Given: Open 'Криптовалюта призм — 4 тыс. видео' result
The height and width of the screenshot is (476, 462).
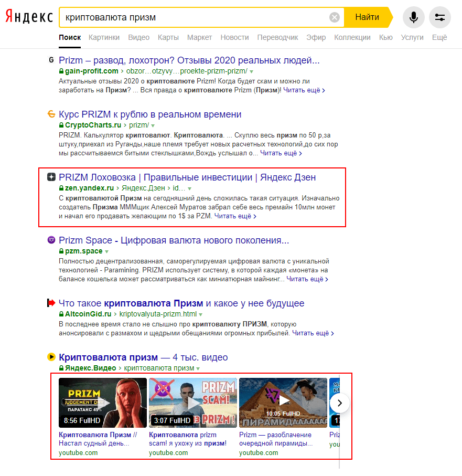Looking at the screenshot, I should 143,357.
